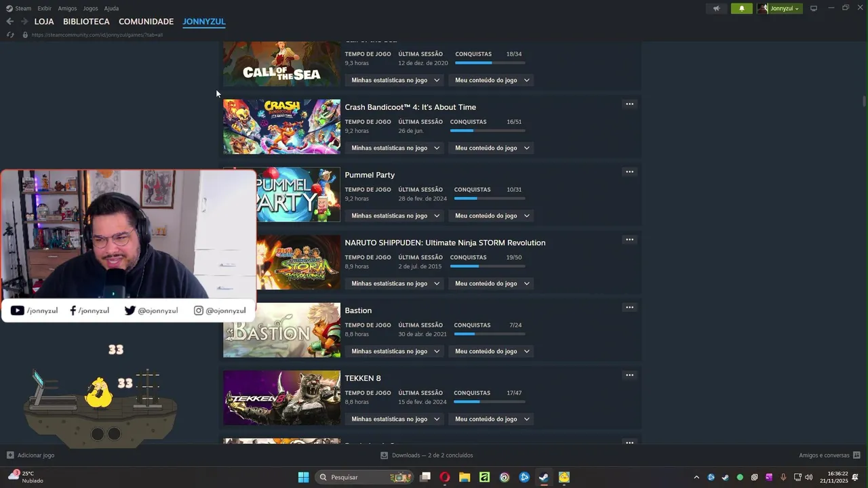Open the yellow duck app in taskbar
This screenshot has width=868, height=488.
click(x=564, y=477)
